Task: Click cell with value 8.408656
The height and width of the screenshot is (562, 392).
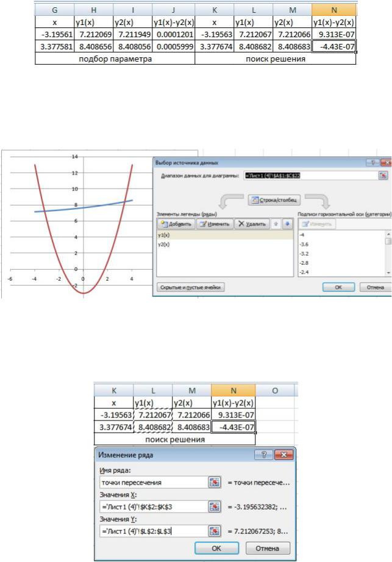Action: point(93,46)
